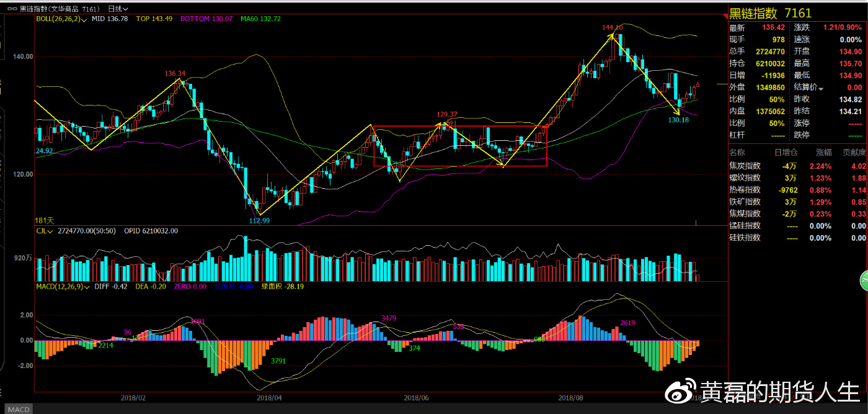Click the 144.10 high price marker
The width and height of the screenshot is (868, 414).
coord(612,27)
